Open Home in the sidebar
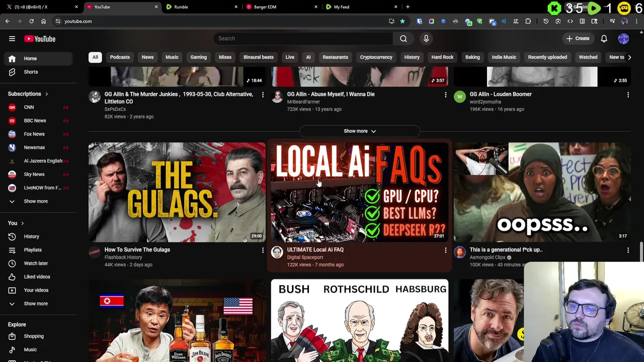Image resolution: width=644 pixels, height=362 pixels. (38, 58)
